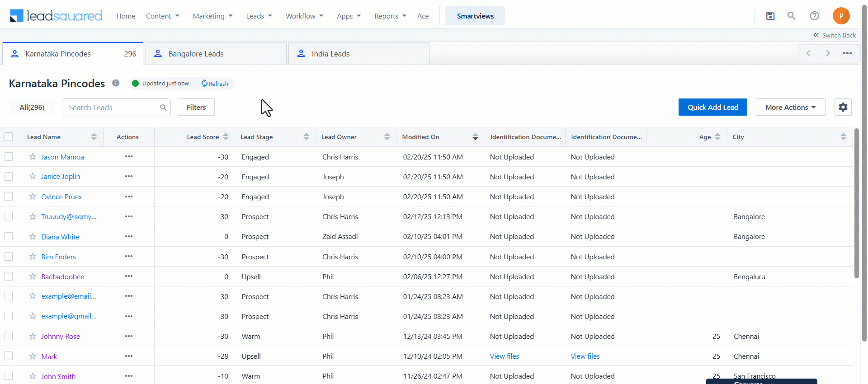Open the orange P profile avatar
This screenshot has height=384, width=868.
[841, 16]
